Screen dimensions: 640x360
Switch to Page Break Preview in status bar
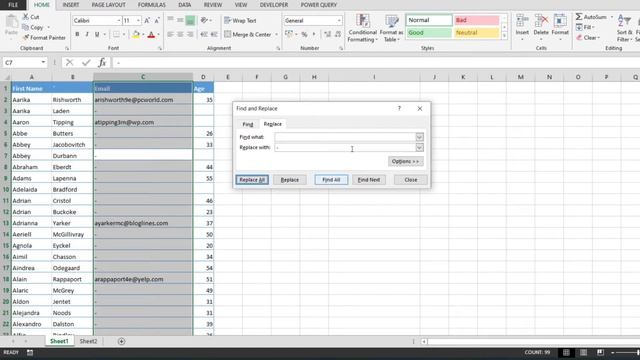click(600, 352)
